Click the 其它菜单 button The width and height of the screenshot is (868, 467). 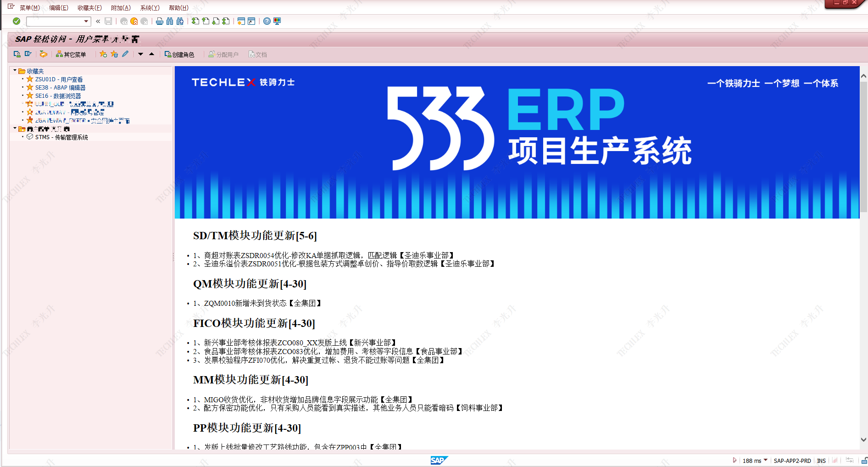tap(71, 54)
